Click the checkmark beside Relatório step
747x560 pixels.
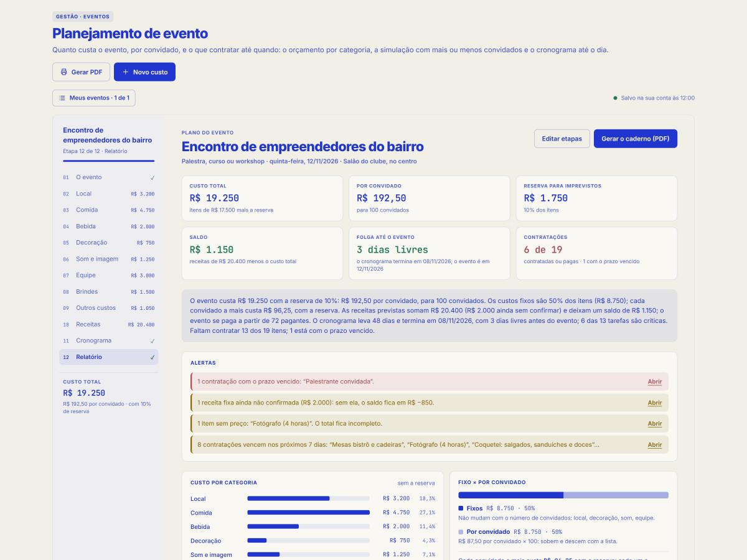click(153, 357)
